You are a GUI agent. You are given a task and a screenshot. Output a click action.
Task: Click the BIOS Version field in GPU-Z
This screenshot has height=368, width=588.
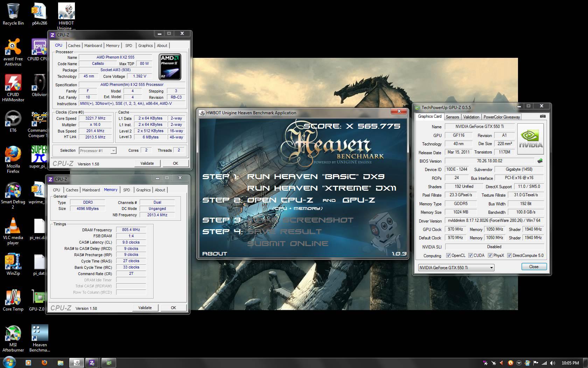tap(490, 161)
